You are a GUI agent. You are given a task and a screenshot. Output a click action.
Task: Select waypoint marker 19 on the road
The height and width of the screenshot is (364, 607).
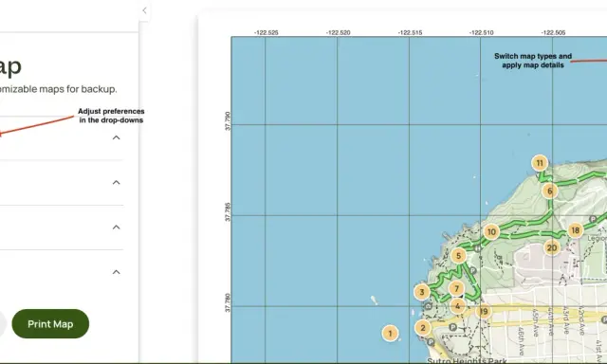coord(484,311)
